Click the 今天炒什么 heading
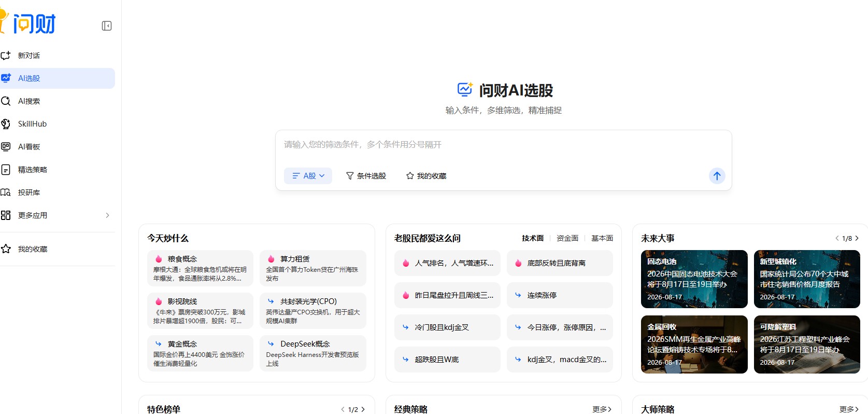Image resolution: width=868 pixels, height=414 pixels. point(168,239)
